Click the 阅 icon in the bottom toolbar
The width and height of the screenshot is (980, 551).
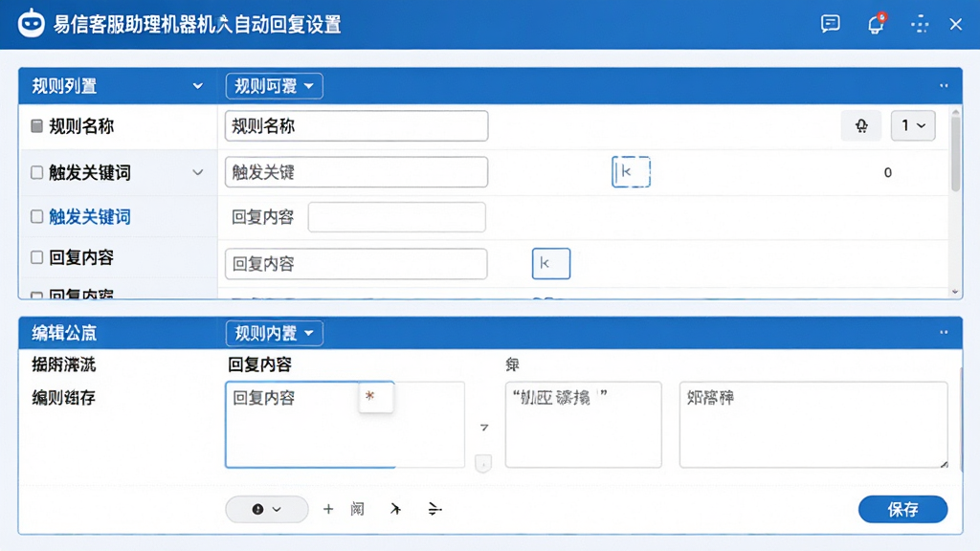pos(358,509)
